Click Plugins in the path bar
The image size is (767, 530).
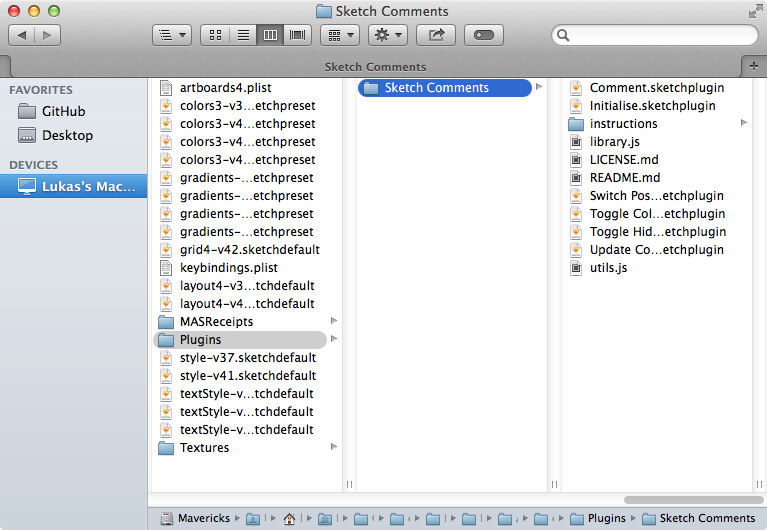click(598, 518)
